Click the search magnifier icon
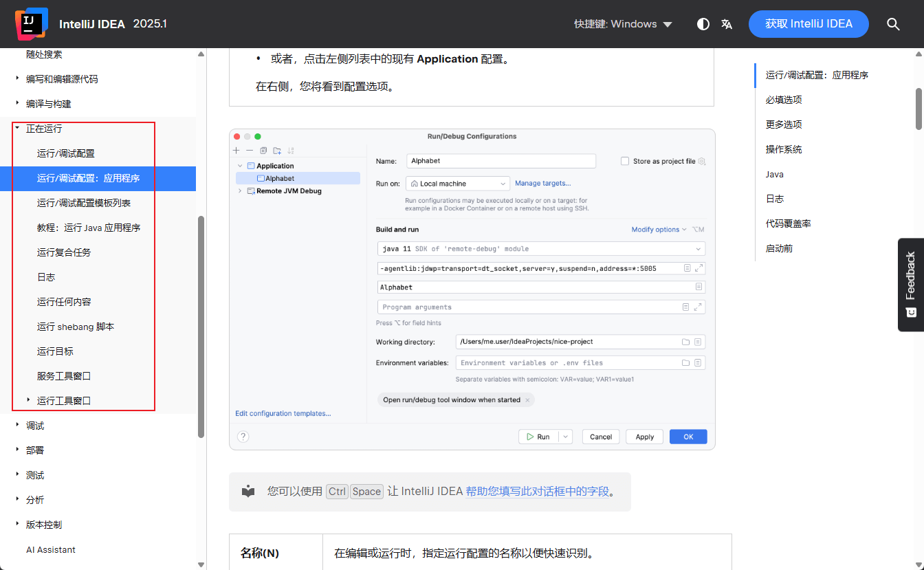This screenshot has height=570, width=924. (893, 24)
